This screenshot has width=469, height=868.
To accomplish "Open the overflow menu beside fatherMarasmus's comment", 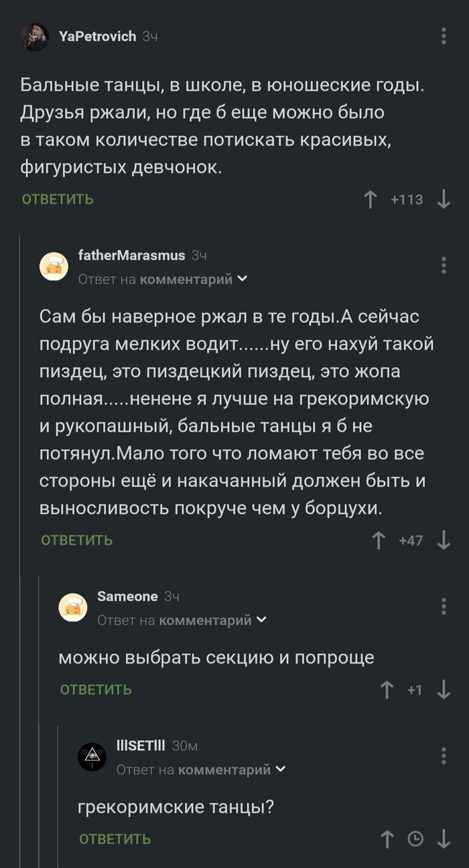I will point(444,264).
